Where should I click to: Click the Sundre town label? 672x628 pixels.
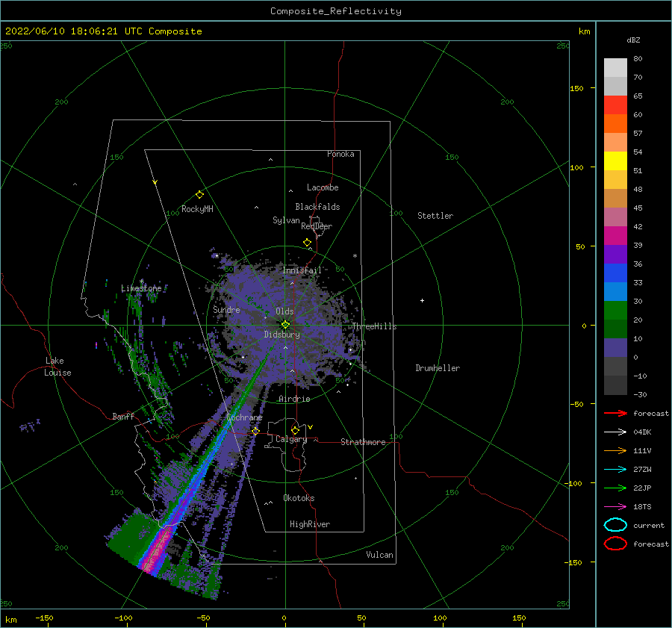[x=226, y=309]
